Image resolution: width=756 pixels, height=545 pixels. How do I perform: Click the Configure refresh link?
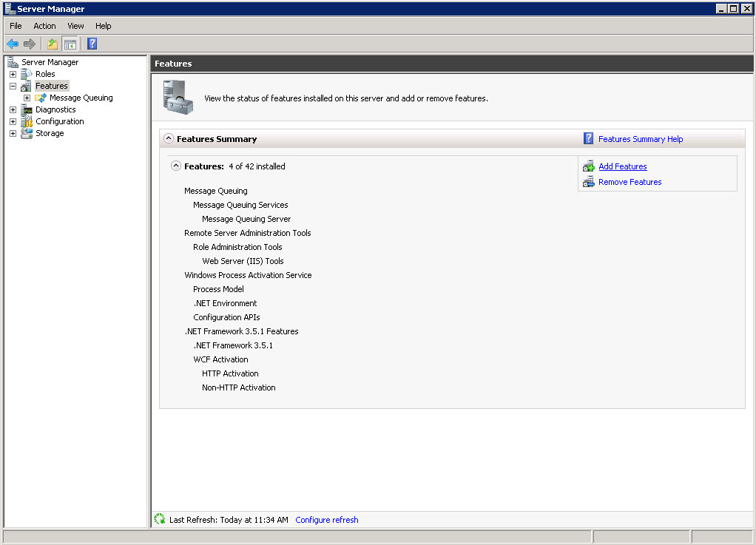326,519
